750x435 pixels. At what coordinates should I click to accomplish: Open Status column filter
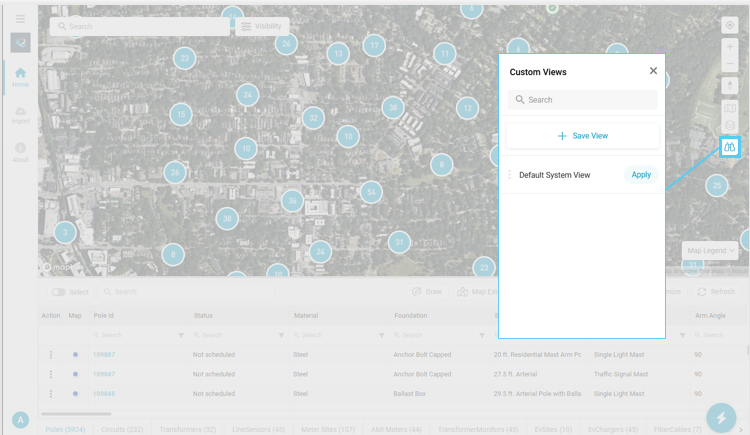[x=281, y=335]
